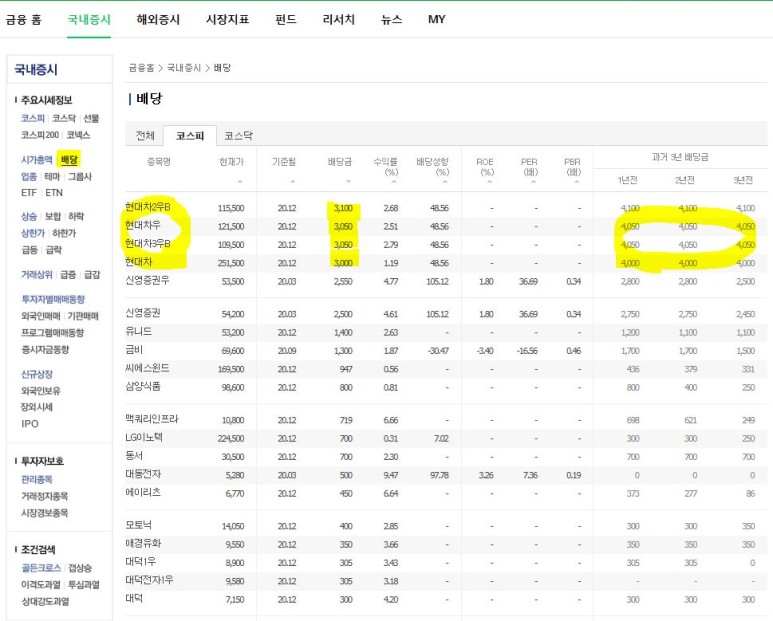Open the 상승 sidebar link
The image size is (773, 621).
coord(29,216)
